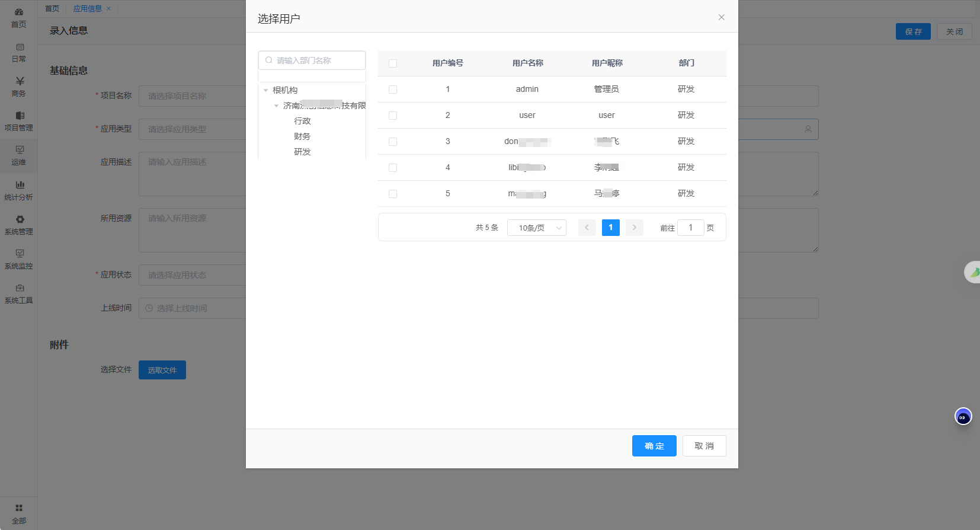Check the checkbox for admin user row

coord(393,90)
